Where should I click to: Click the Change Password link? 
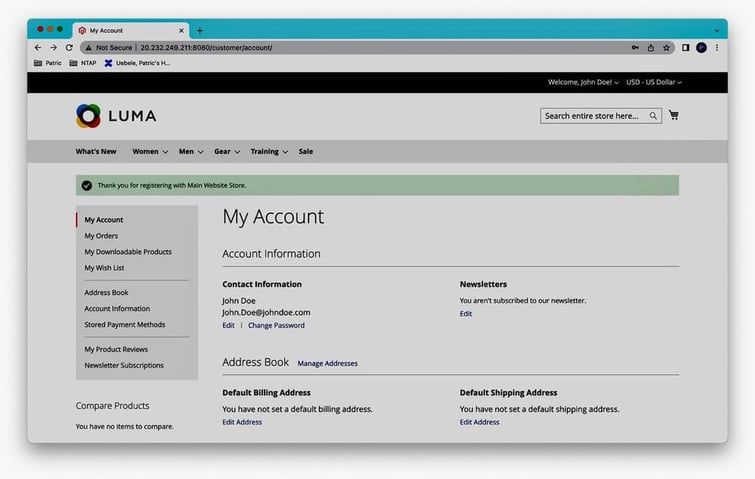point(276,325)
